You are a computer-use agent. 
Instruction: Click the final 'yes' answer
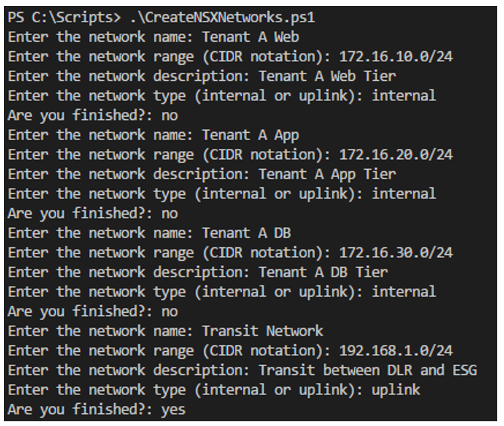click(x=173, y=410)
